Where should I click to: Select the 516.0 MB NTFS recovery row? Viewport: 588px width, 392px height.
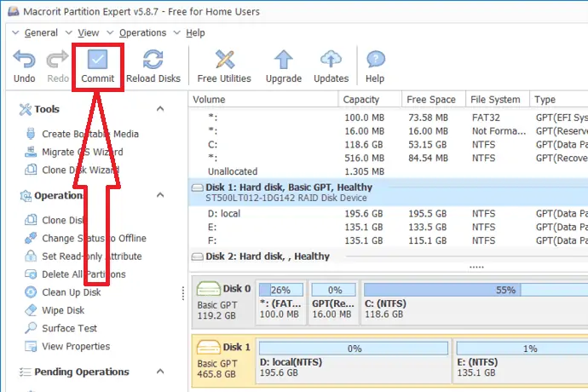click(388, 158)
